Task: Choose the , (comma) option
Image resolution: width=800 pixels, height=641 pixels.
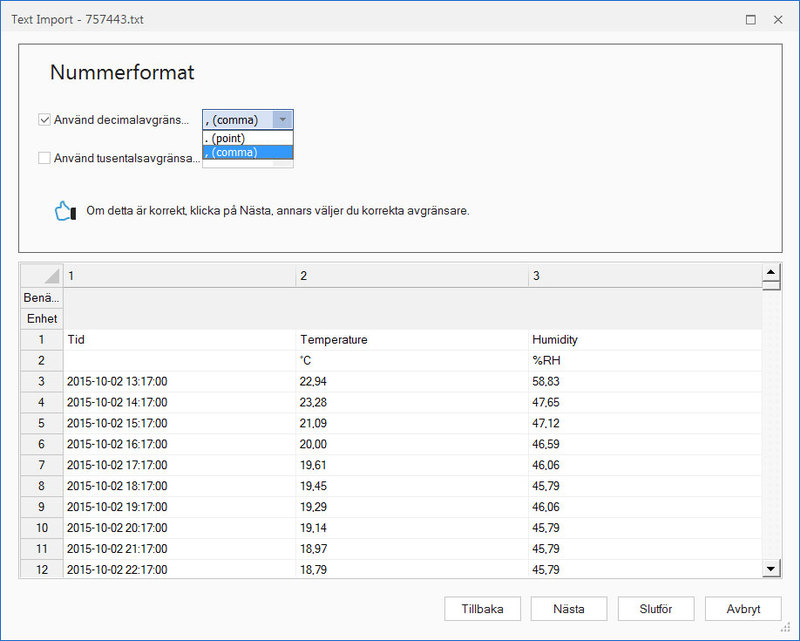Action: tap(248, 152)
